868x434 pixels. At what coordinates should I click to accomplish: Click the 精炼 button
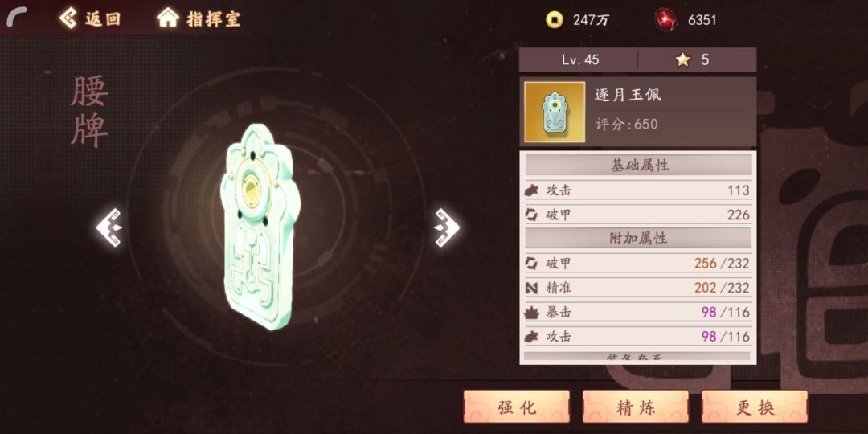click(636, 407)
